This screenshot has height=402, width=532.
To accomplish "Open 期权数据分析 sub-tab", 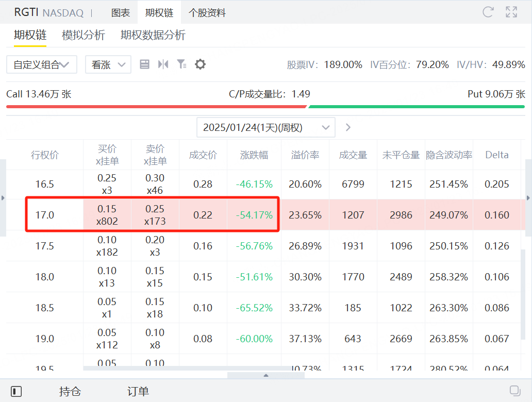I will (153, 35).
